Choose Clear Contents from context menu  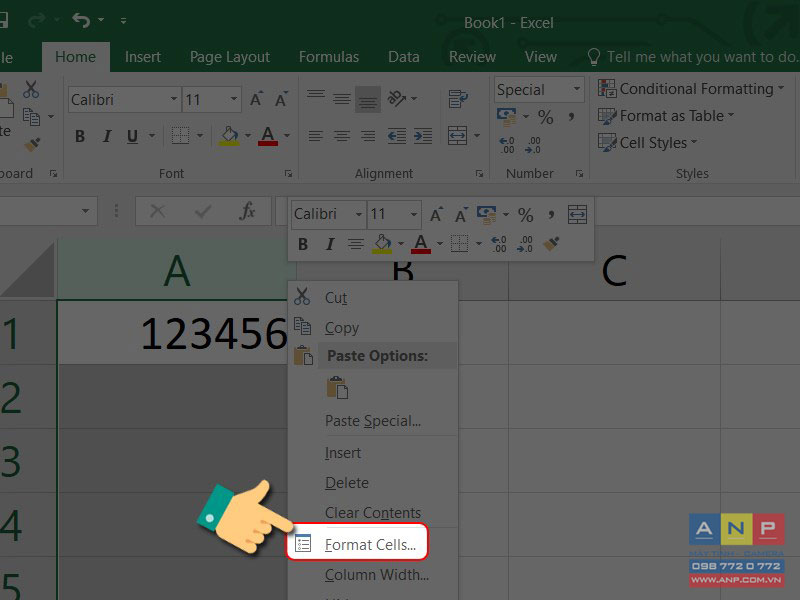pyautogui.click(x=373, y=513)
